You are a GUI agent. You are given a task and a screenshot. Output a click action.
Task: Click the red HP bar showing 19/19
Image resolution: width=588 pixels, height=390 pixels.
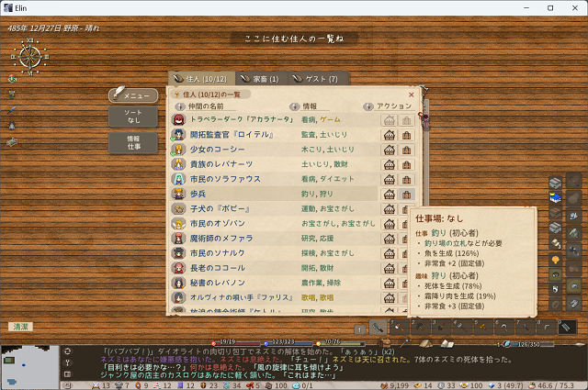coord(235,343)
